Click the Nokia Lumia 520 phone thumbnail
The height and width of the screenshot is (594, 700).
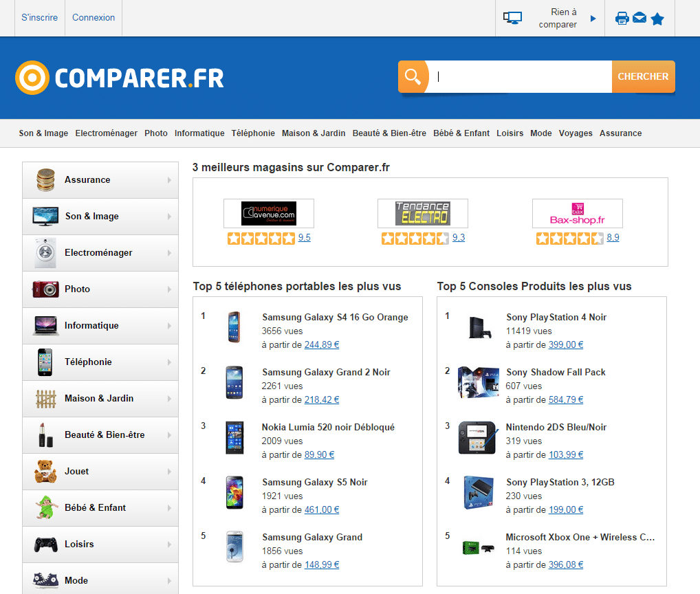click(234, 437)
